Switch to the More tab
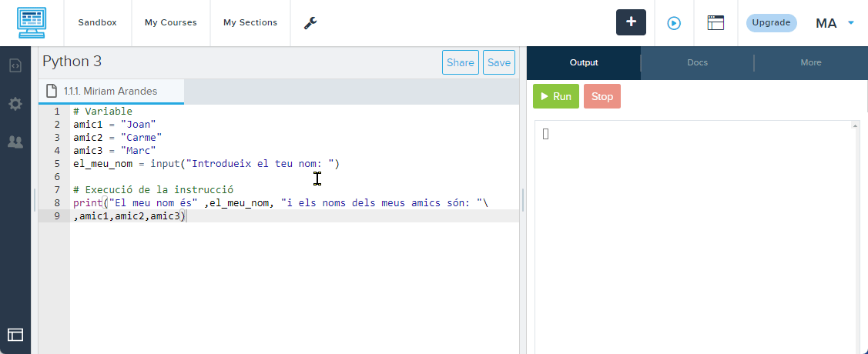This screenshot has width=868, height=354. tap(810, 63)
